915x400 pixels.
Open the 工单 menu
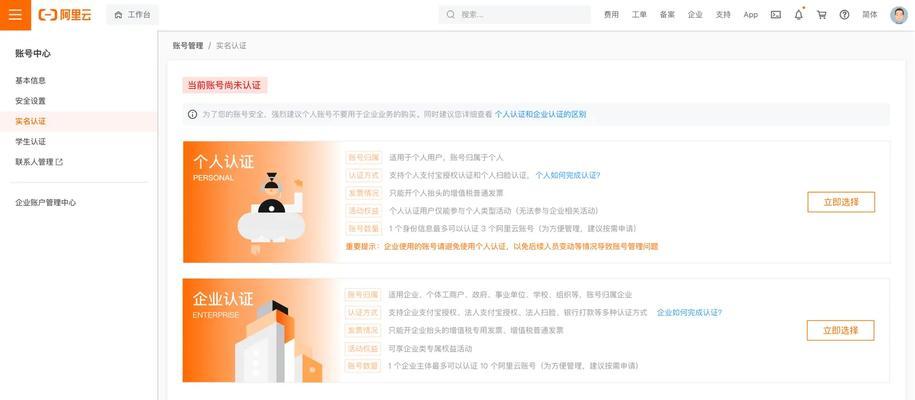pos(639,15)
